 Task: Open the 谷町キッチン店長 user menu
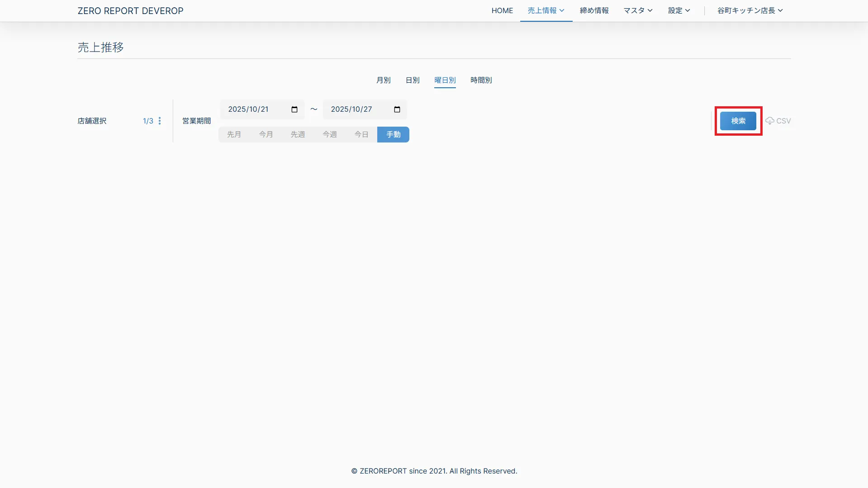click(750, 10)
